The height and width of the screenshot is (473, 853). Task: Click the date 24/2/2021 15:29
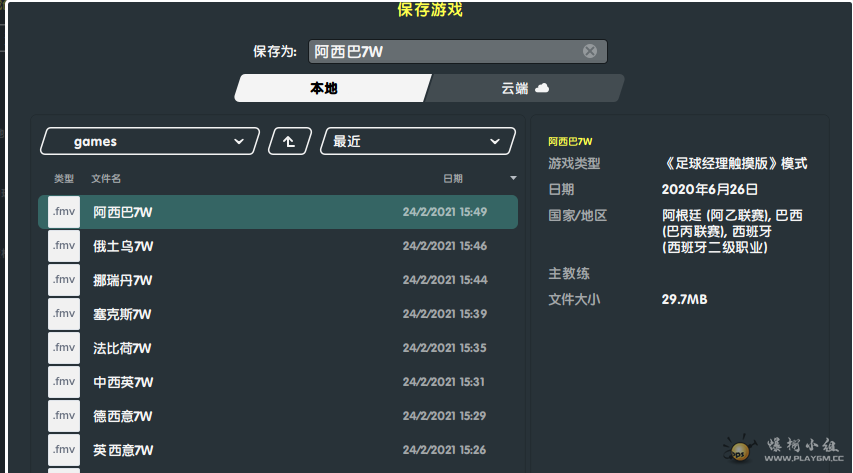point(444,416)
